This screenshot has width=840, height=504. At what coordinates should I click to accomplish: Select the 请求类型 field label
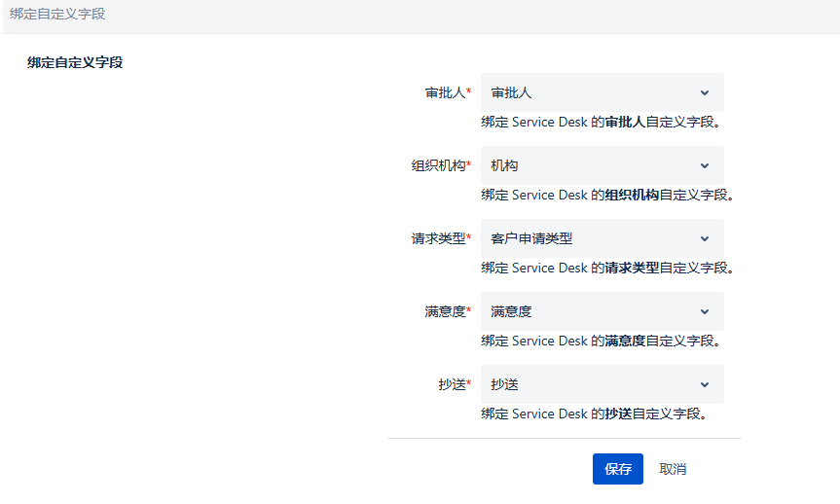click(x=439, y=239)
